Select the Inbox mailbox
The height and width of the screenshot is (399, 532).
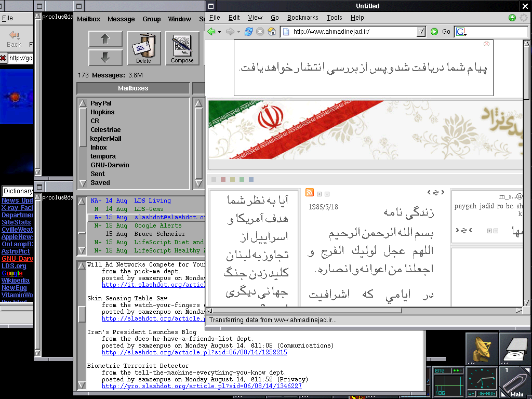98,147
